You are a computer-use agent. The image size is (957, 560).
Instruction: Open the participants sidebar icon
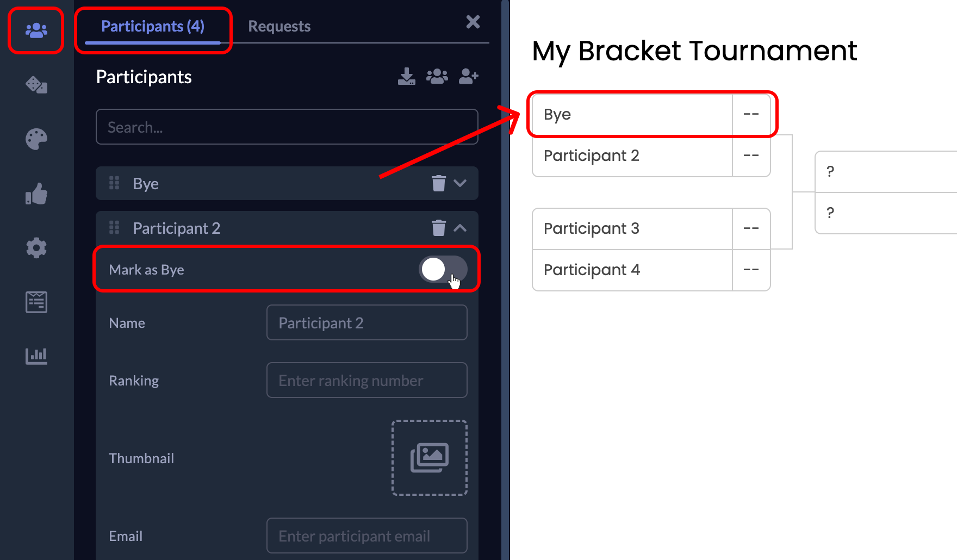click(36, 30)
